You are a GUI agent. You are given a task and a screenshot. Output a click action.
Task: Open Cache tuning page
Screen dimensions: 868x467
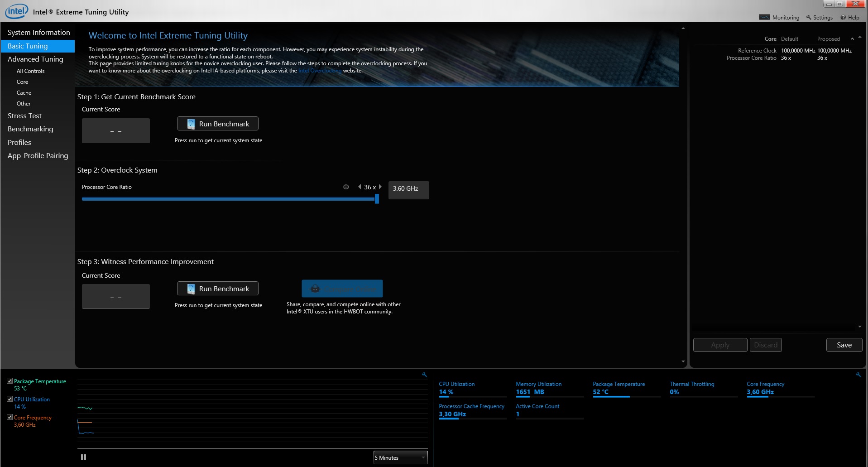pos(24,93)
